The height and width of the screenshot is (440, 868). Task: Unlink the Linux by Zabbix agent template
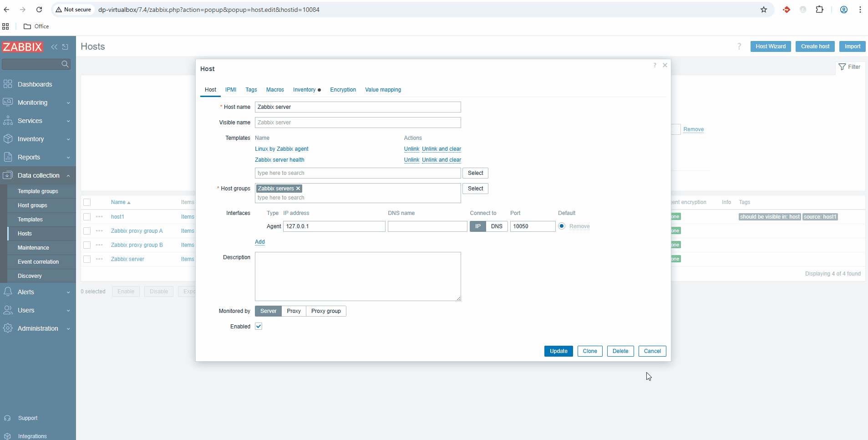411,149
